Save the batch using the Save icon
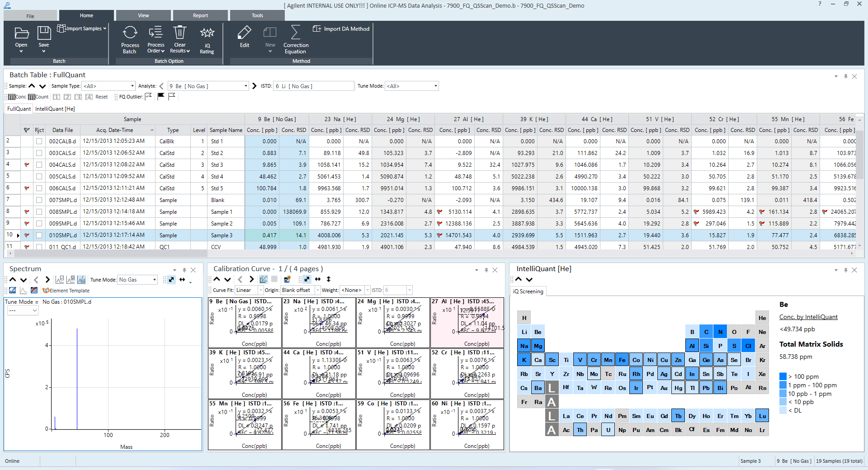The width and height of the screenshot is (868, 470). click(44, 33)
